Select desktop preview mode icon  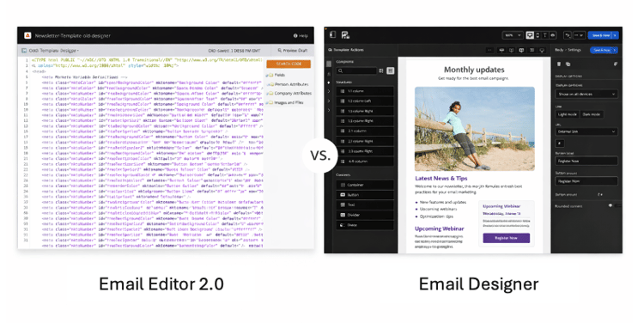(530, 35)
